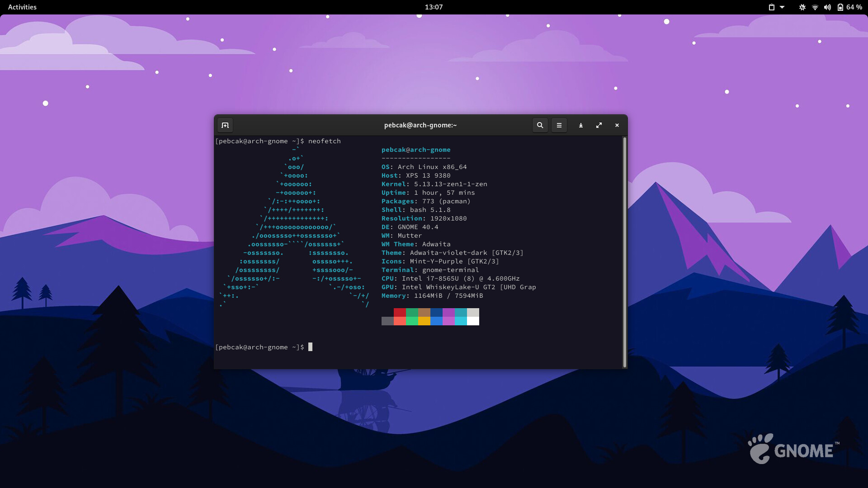Click the Uptime: 1 hour, 57 mins line
Viewport: 868px width, 488px height.
[428, 192]
